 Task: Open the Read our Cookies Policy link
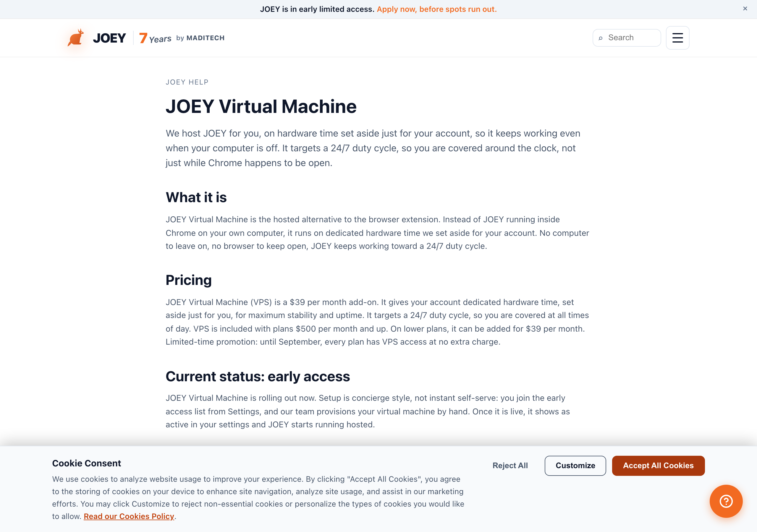coord(129,516)
